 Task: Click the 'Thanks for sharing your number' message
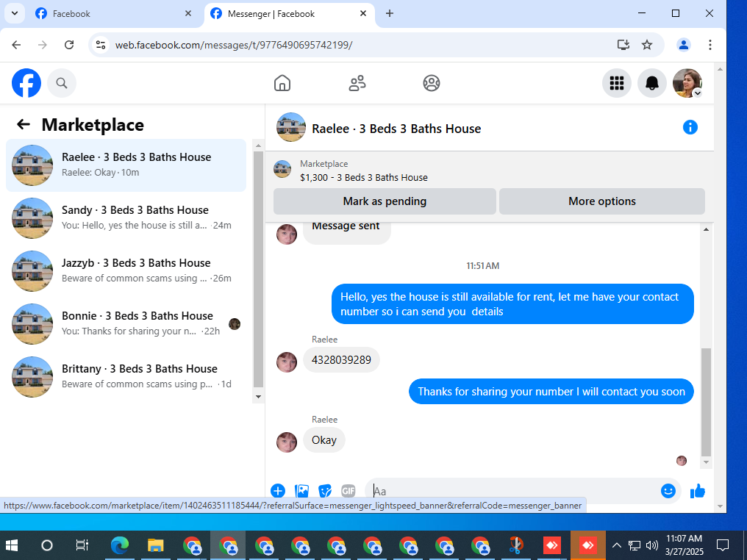tap(551, 392)
